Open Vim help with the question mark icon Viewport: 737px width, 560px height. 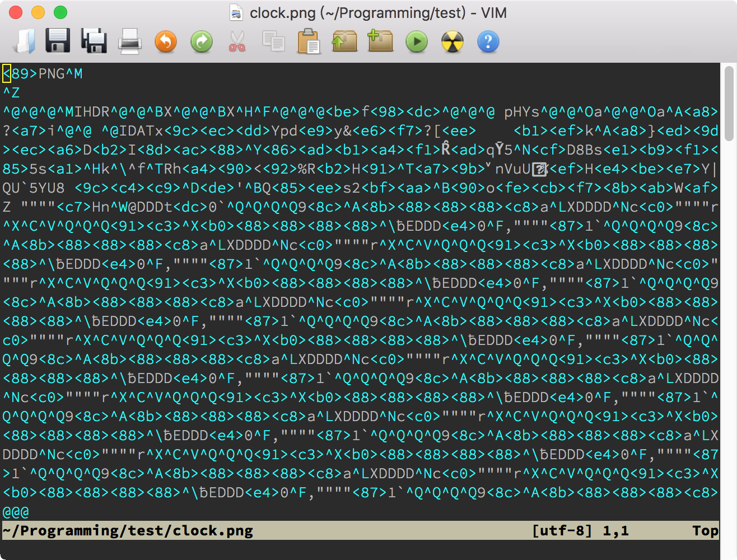488,41
